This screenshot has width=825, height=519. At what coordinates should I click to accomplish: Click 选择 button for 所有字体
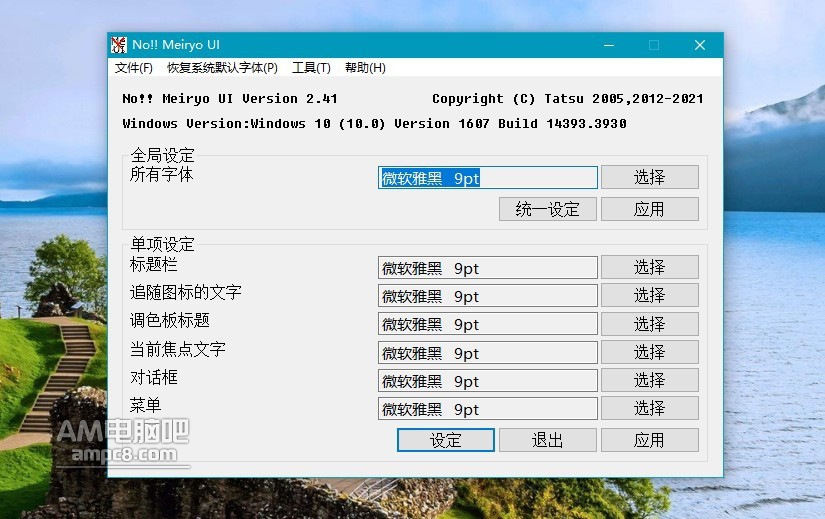[x=650, y=177]
